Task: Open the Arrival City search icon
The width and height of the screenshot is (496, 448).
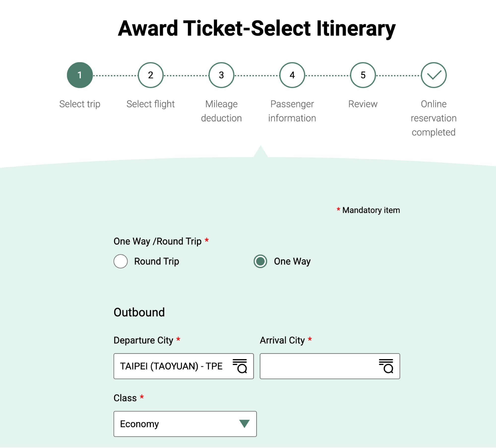Action: pyautogui.click(x=386, y=366)
